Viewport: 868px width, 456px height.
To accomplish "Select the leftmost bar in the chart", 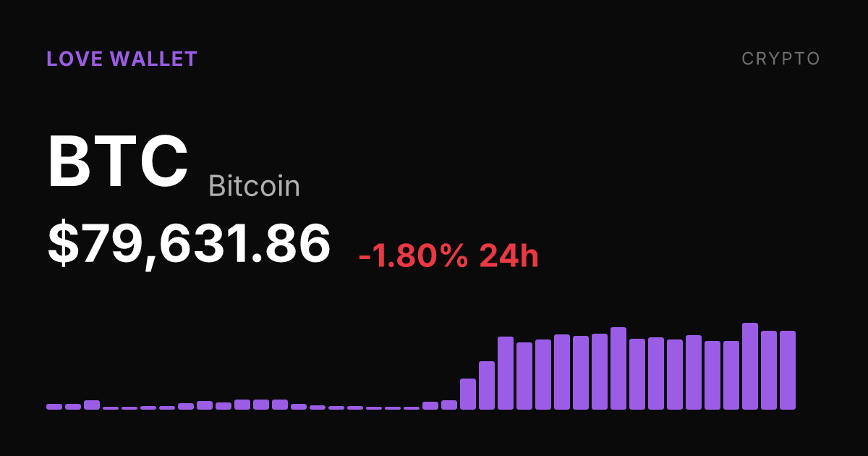I will click(54, 407).
